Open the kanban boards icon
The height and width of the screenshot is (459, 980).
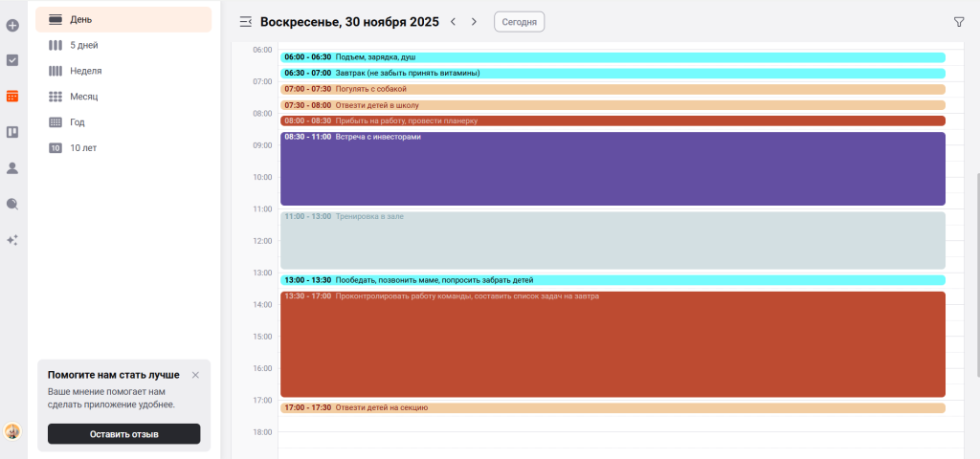click(12, 132)
